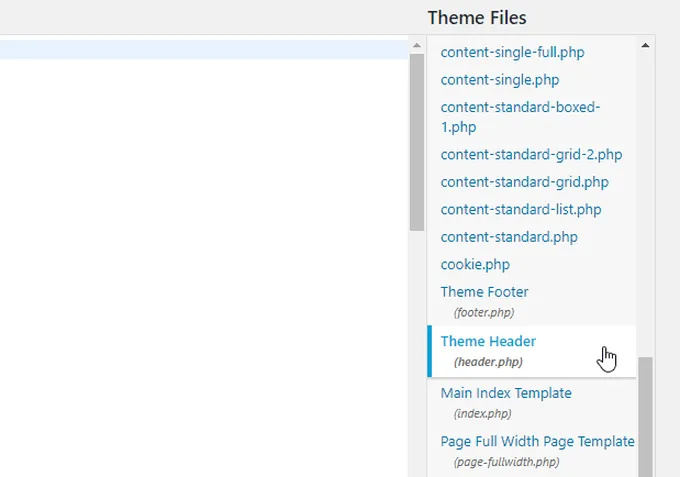Open content-standard-grid.php file
The width and height of the screenshot is (680, 477).
coord(524,182)
